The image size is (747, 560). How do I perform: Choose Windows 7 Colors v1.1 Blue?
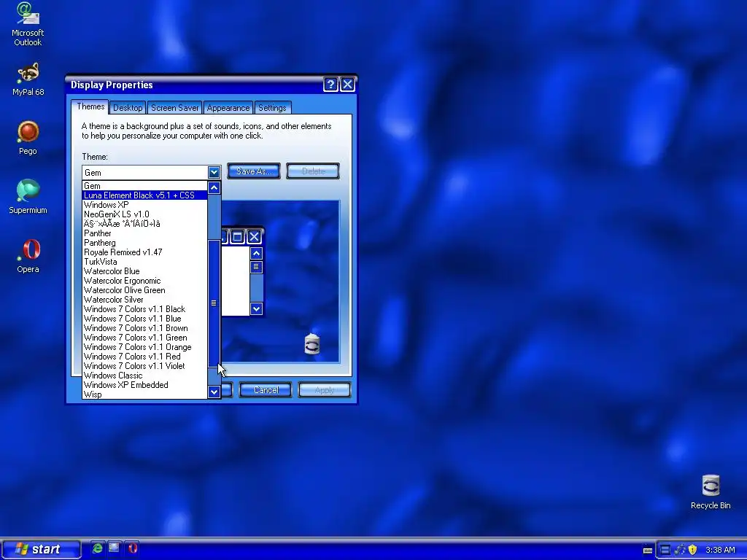pyautogui.click(x=145, y=319)
